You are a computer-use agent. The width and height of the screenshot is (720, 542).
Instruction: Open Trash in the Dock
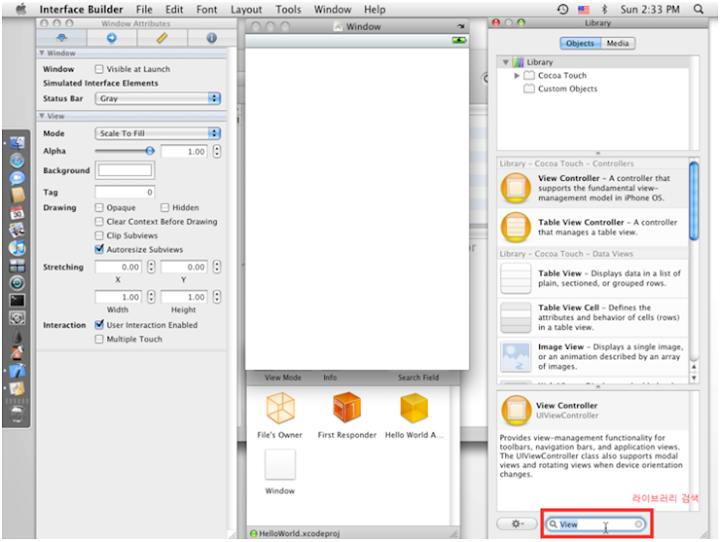(17, 413)
